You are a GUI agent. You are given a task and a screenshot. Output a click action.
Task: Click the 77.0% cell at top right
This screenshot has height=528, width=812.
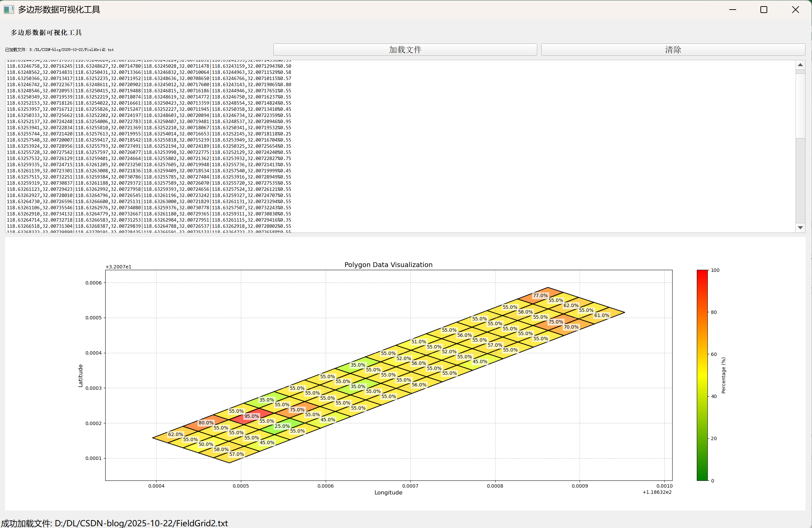click(540, 295)
